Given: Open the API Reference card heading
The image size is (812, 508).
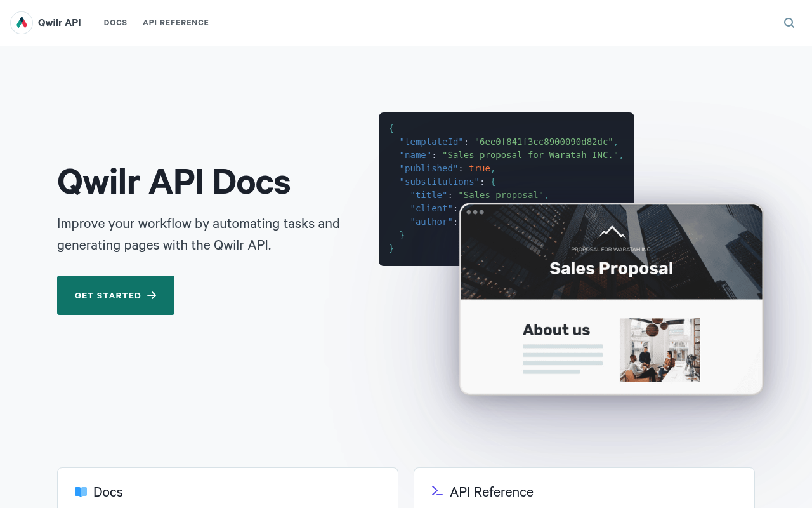Looking at the screenshot, I should pyautogui.click(x=492, y=492).
